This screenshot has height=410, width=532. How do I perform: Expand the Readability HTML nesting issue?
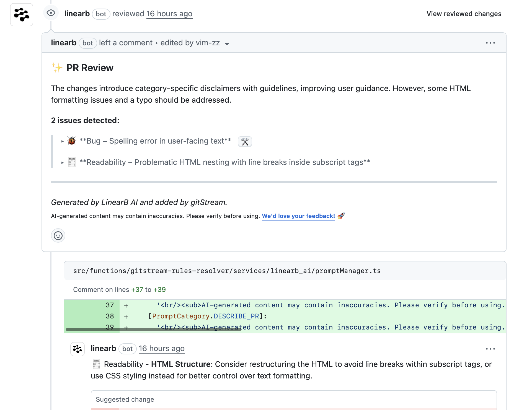pyautogui.click(x=63, y=163)
